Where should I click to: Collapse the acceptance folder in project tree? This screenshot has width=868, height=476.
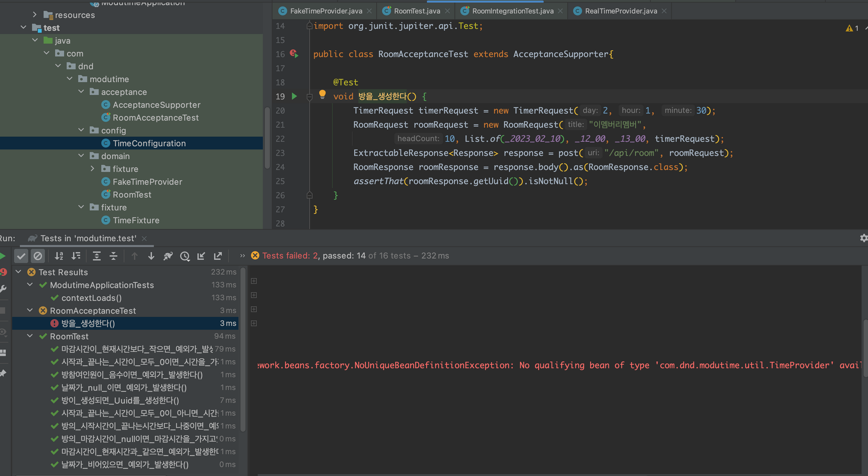(x=81, y=92)
